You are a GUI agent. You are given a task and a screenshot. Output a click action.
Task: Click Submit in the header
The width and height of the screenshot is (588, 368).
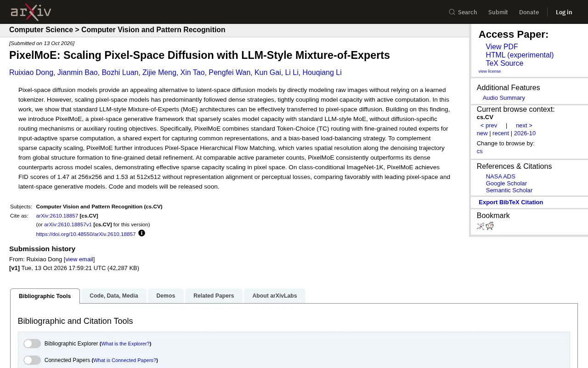(x=498, y=12)
